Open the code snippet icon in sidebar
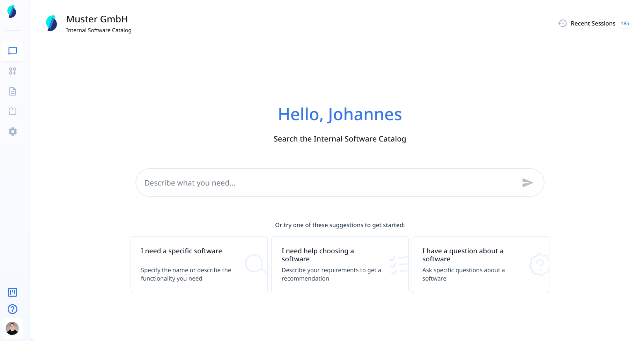This screenshot has width=644, height=341. pyautogui.click(x=13, y=111)
